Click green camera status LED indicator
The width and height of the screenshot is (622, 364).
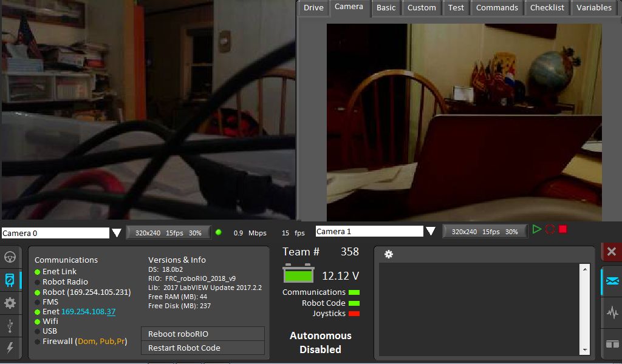tap(218, 232)
